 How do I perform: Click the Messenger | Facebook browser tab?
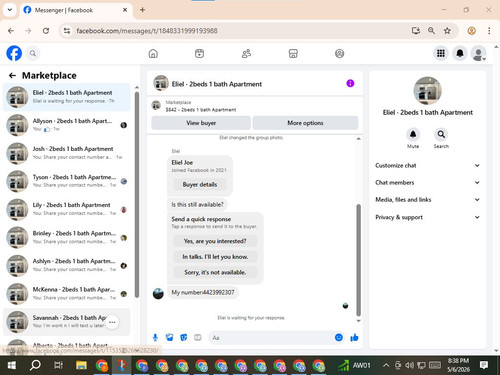click(x=75, y=10)
